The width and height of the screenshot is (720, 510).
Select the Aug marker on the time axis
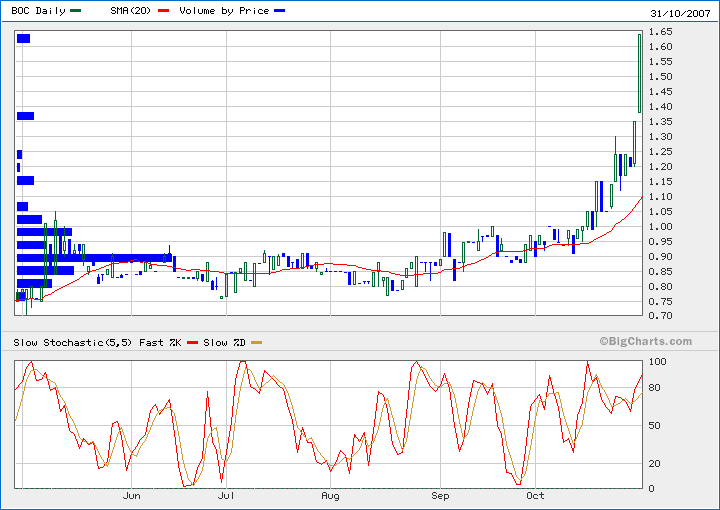coord(330,495)
